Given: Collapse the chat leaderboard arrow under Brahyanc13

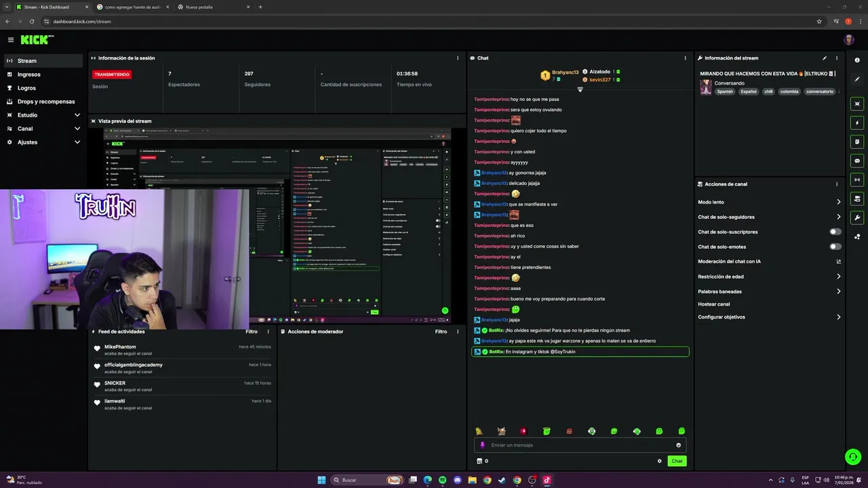Looking at the screenshot, I should 580,89.
